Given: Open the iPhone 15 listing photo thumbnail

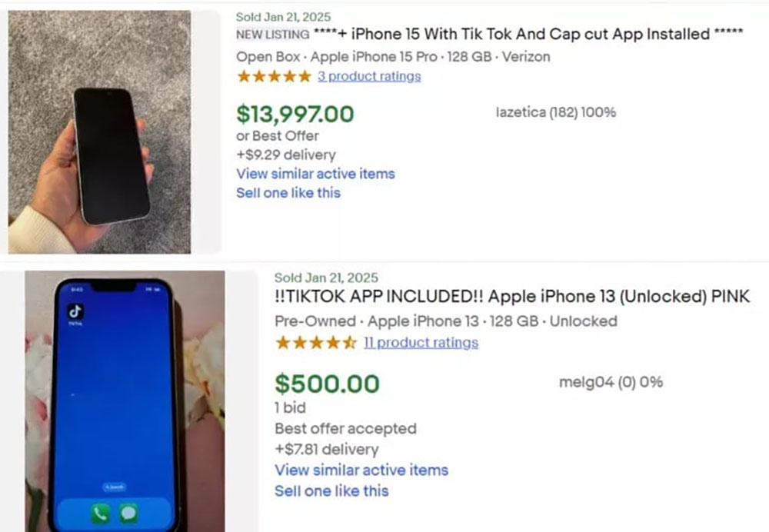Looking at the screenshot, I should point(99,131).
